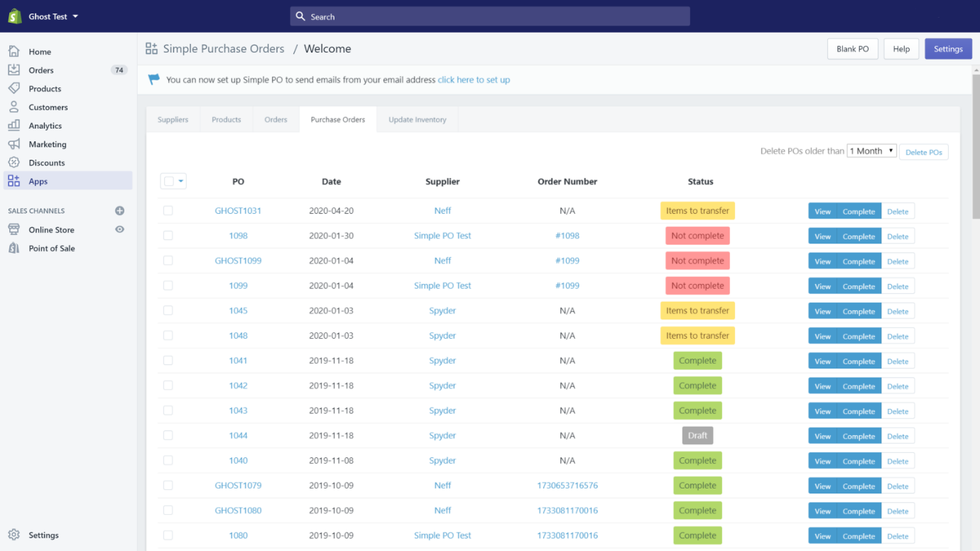This screenshot has height=551, width=980.
Task: Check the box for PO GHOST1031
Action: click(x=168, y=211)
